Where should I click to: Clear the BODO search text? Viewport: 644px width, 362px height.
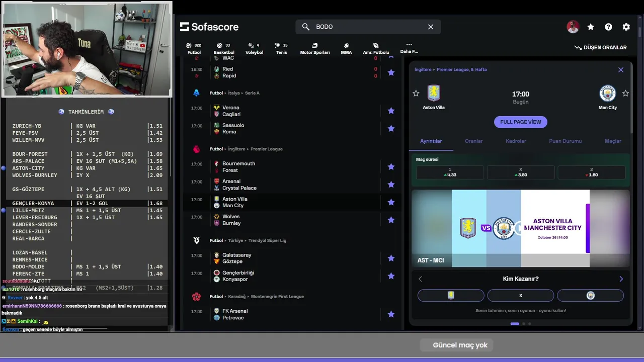point(431,27)
